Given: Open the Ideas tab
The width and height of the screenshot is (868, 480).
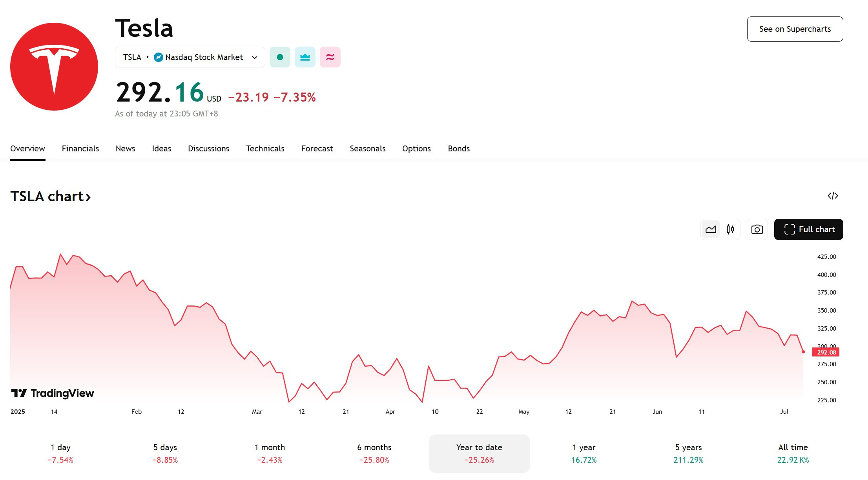Looking at the screenshot, I should coord(162,149).
